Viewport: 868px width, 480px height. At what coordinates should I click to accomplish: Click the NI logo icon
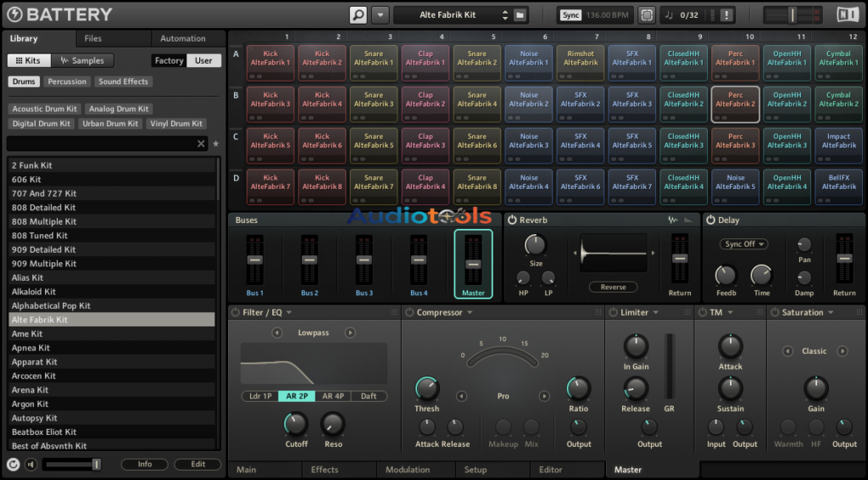tap(848, 14)
